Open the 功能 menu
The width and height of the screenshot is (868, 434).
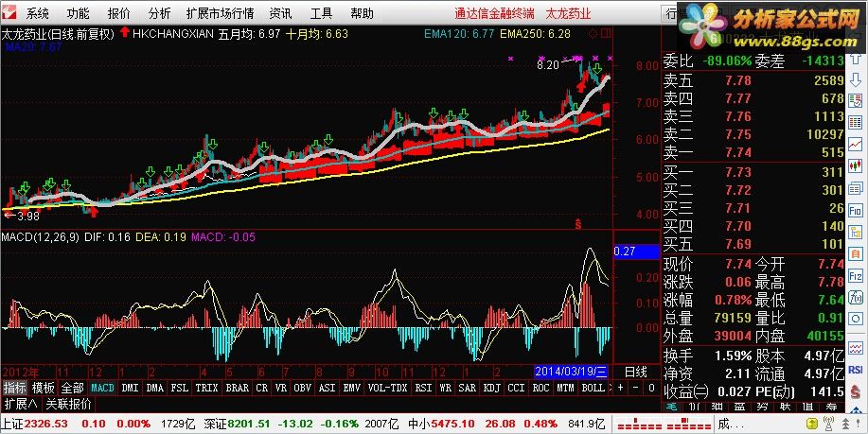(x=78, y=13)
